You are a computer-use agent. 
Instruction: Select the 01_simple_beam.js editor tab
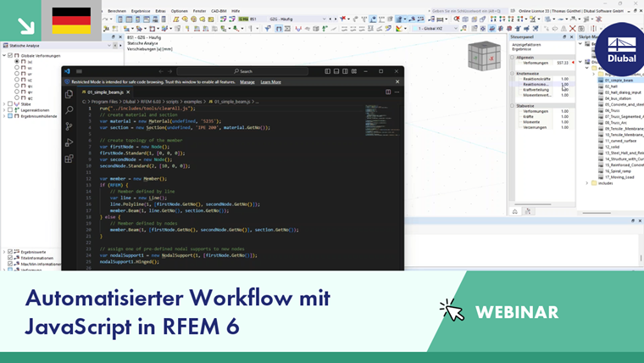(105, 92)
